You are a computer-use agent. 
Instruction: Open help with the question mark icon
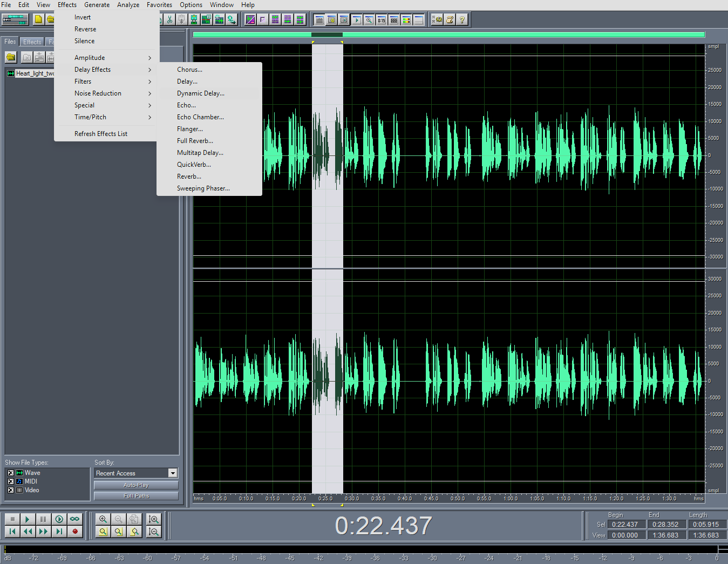[x=462, y=20]
